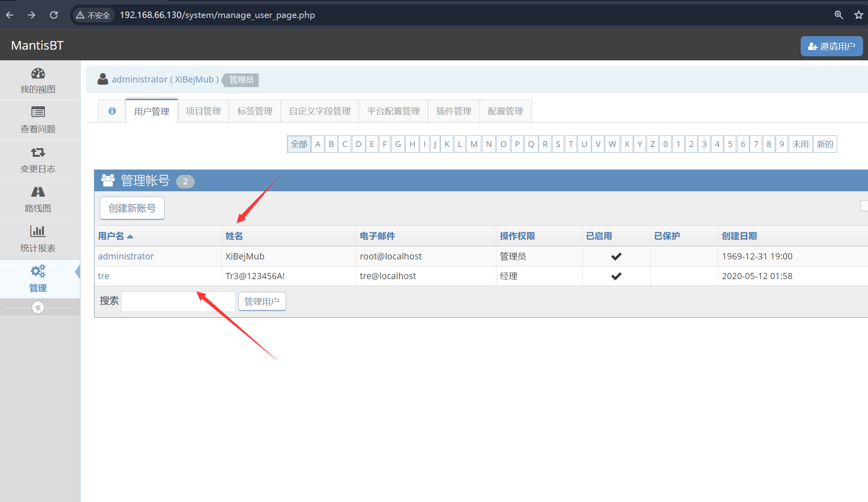The image size is (868, 502).
Task: Click date cell 2020-05-12 01:58
Action: pyautogui.click(x=757, y=276)
